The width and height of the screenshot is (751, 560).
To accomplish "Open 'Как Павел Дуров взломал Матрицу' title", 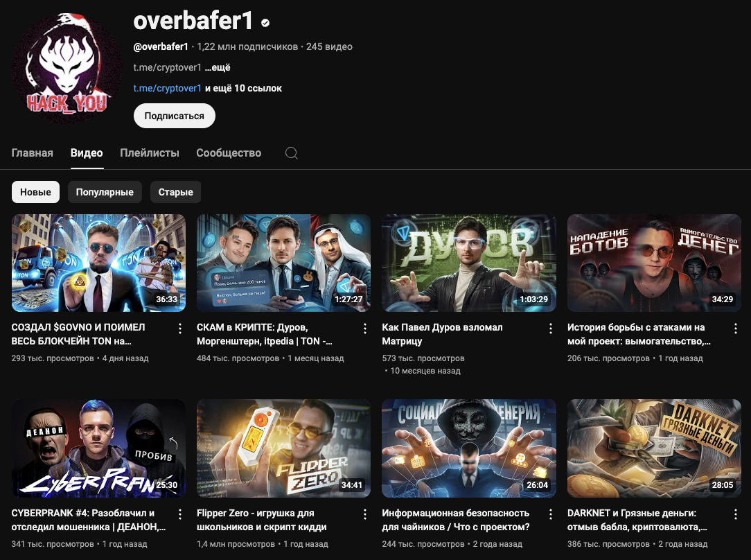I will click(x=442, y=334).
